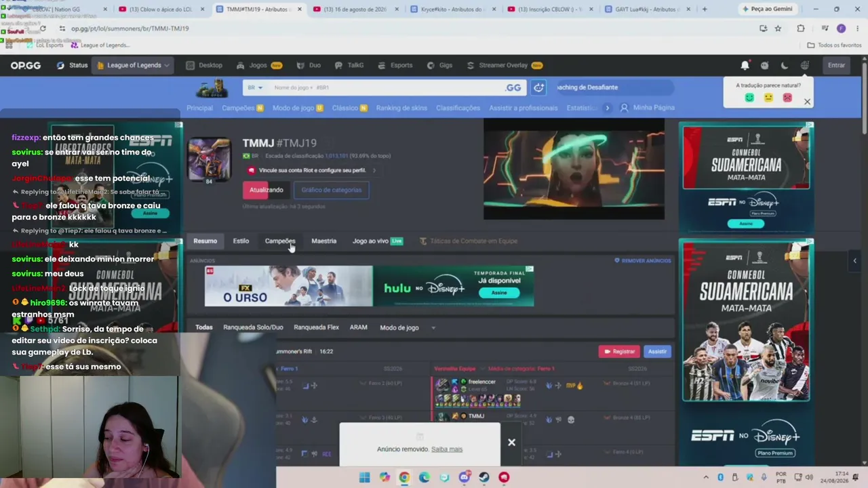Expand the League of Legends game selector
The image size is (868, 488).
(133, 65)
